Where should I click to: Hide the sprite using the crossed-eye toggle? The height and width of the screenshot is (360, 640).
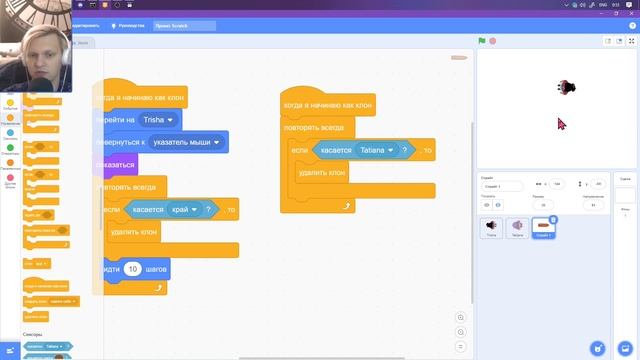(498, 205)
